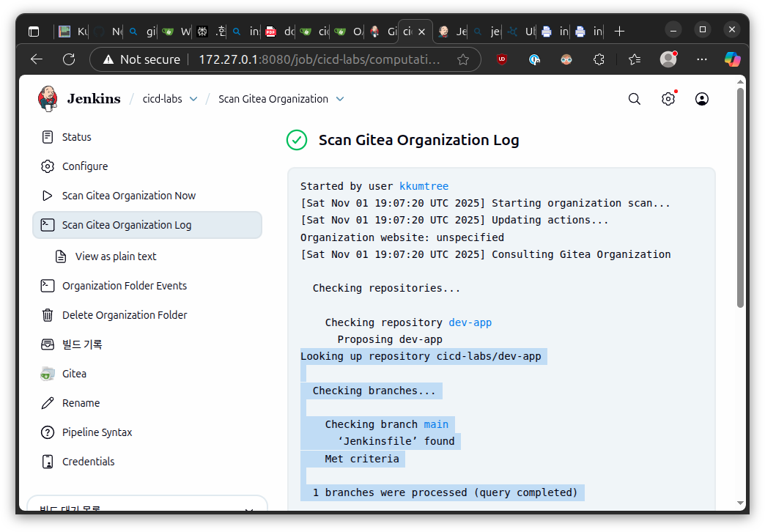Click 'Organization website: unspecified' log line

point(402,237)
